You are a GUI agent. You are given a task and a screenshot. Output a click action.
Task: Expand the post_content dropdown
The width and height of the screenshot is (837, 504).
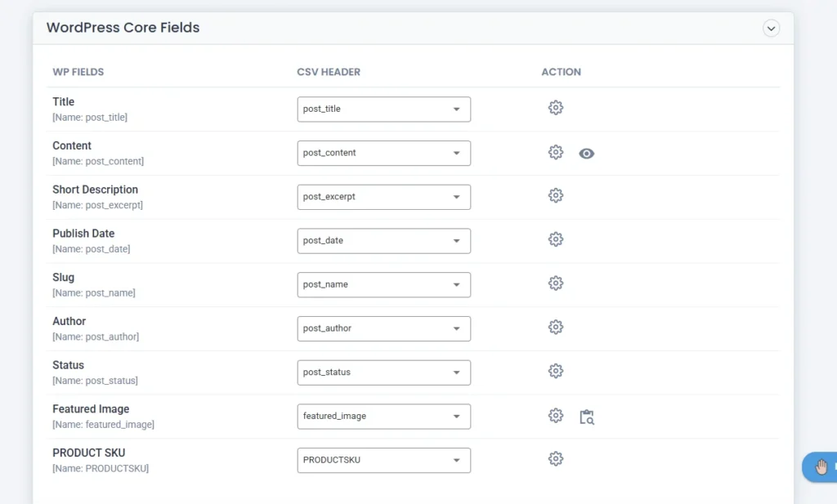point(383,154)
